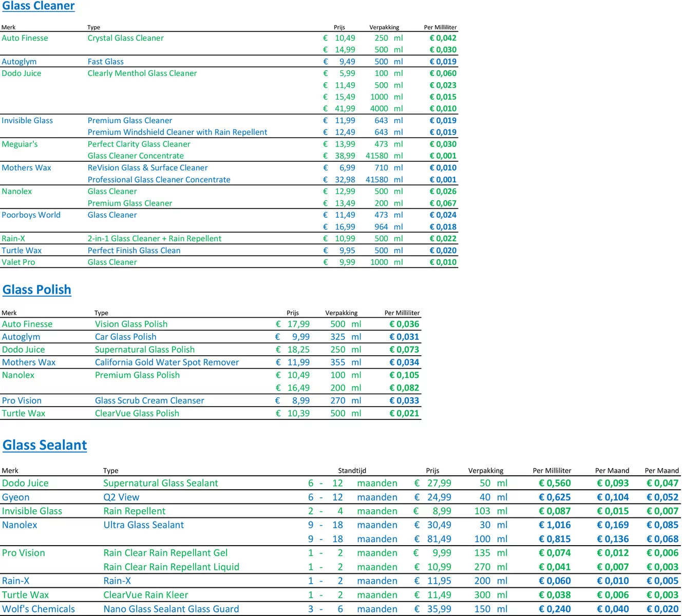Select Rain Clear Rain Repellant Gel
This screenshot has height=616, width=682.
click(165, 553)
